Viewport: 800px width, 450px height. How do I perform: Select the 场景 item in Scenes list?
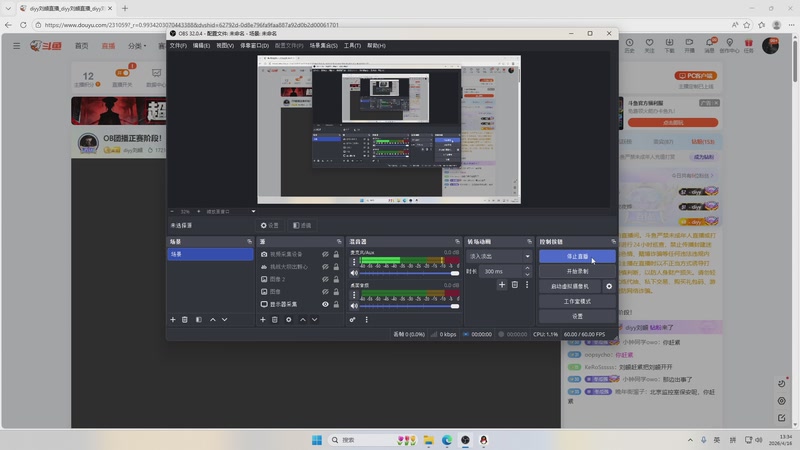tap(210, 254)
